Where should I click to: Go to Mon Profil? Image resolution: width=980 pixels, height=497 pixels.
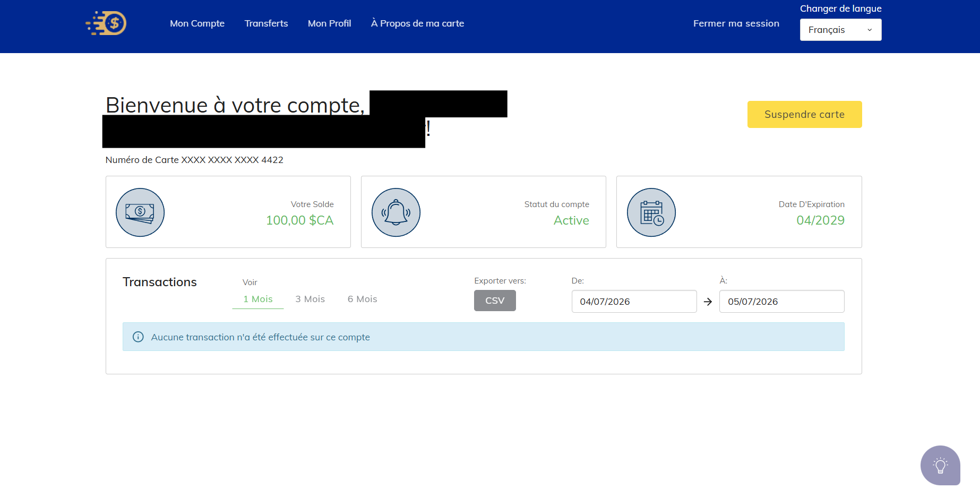tap(329, 23)
